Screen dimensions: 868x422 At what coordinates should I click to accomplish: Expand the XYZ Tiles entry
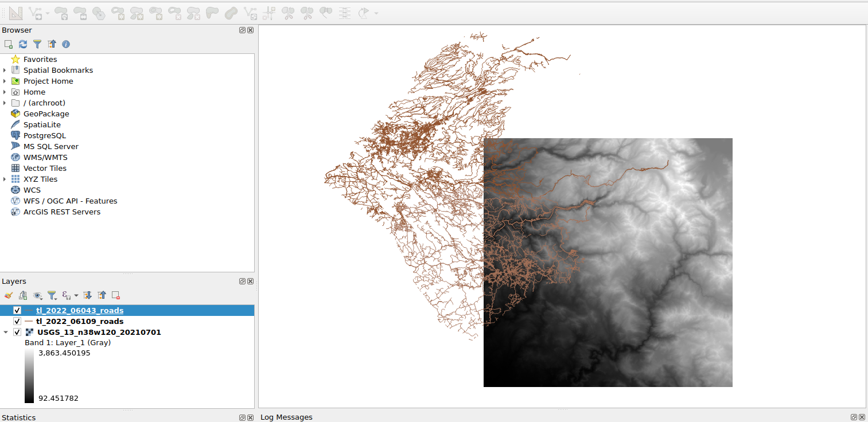(5, 179)
